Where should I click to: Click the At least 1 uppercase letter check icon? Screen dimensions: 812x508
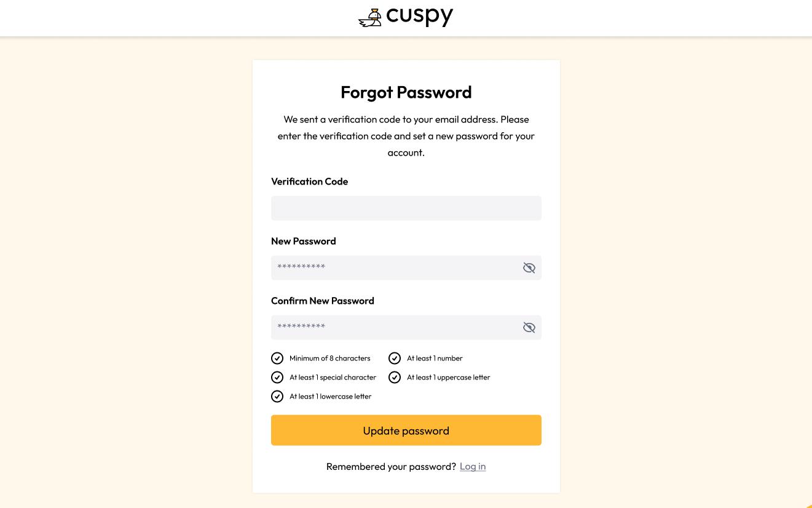pyautogui.click(x=395, y=377)
